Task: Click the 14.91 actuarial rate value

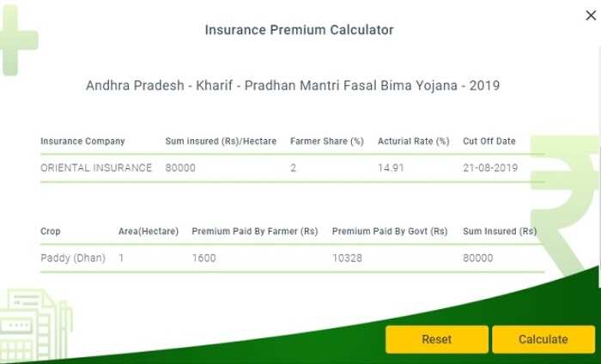Action: click(x=391, y=167)
